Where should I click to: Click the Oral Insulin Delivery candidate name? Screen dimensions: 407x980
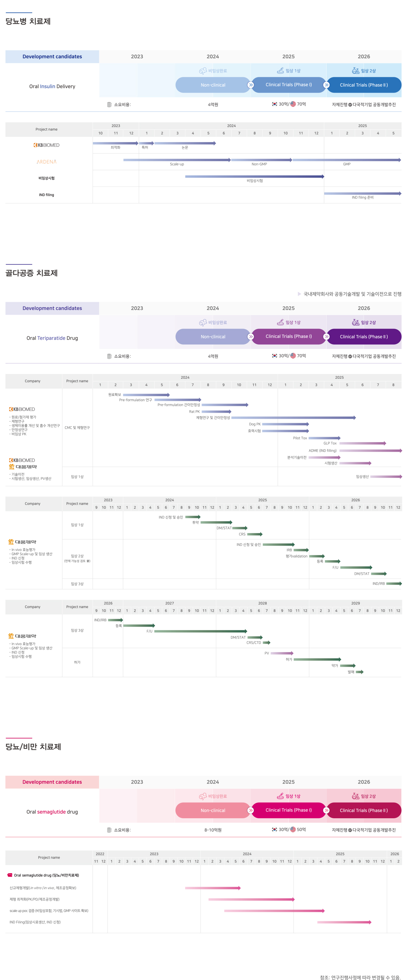(52, 86)
